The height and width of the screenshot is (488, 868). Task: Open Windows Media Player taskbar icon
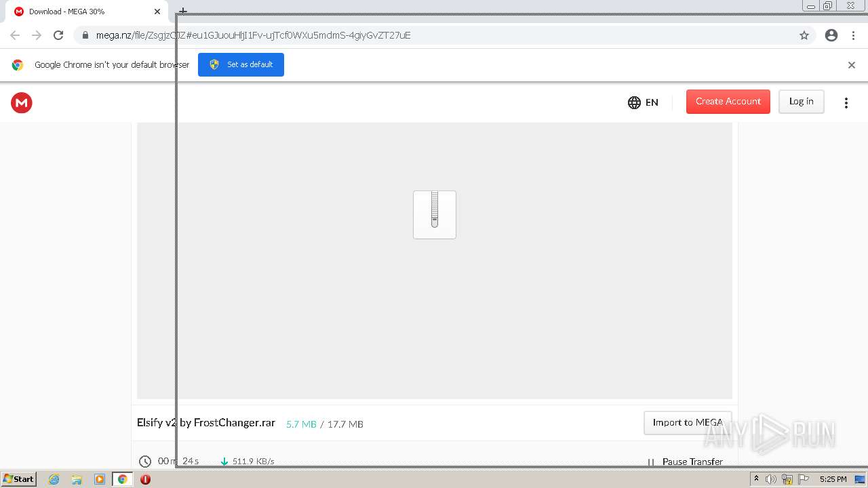100,479
